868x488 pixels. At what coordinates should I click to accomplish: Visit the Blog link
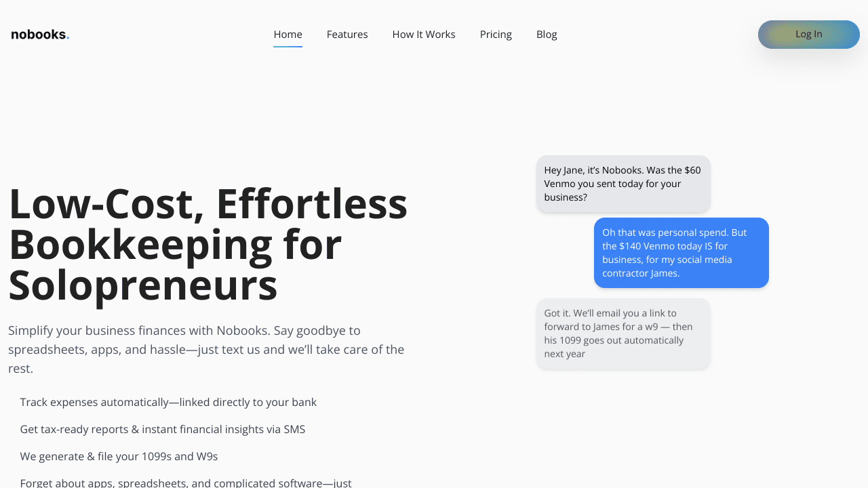547,35
